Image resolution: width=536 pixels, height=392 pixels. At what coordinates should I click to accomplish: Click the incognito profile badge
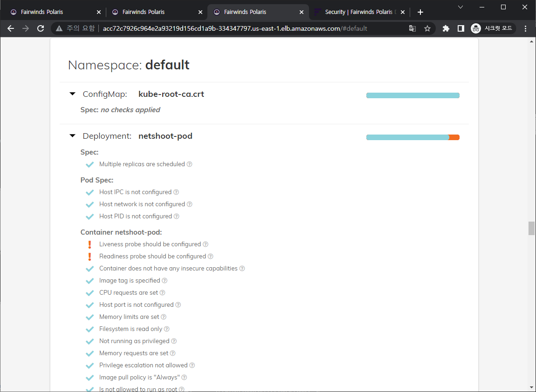tap(475, 28)
